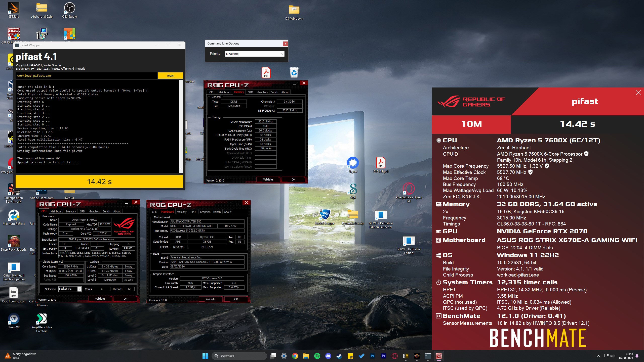Screen dimensions: 644x362
Task: Open the Recycle Bin desktop icon
Action: [294, 72]
